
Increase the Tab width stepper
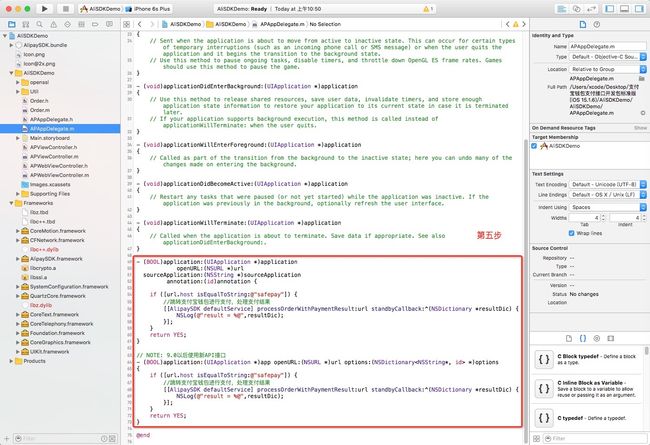tap(603, 216)
